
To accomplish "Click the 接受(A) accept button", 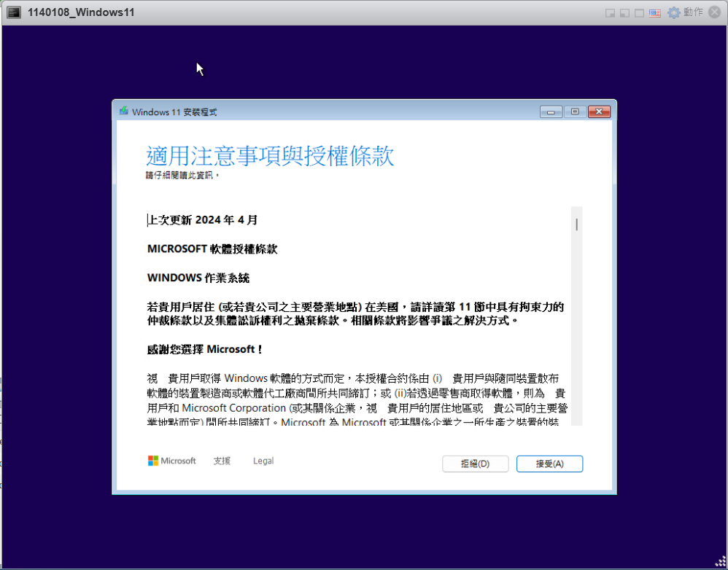I will coord(549,464).
